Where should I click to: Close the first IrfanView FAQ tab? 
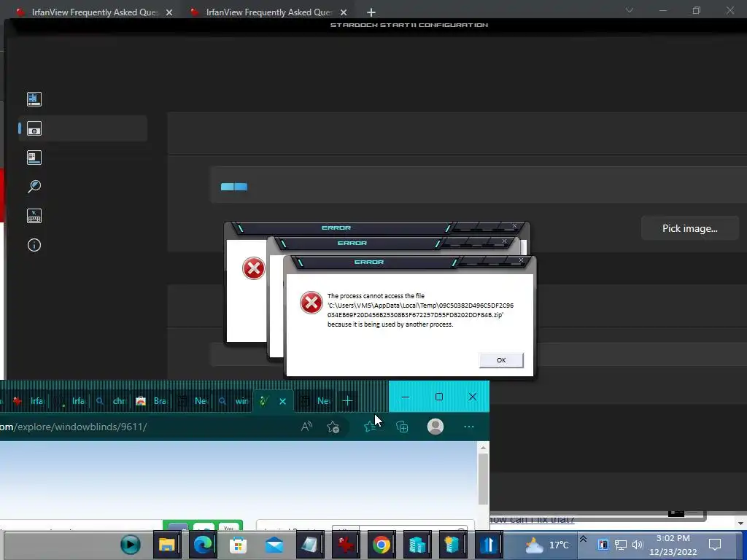coord(169,13)
